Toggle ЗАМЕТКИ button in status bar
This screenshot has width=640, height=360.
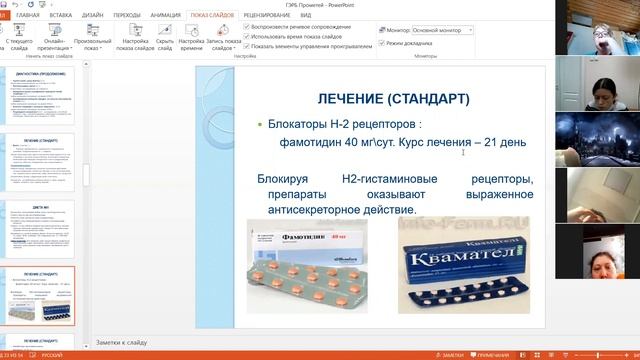450,355
